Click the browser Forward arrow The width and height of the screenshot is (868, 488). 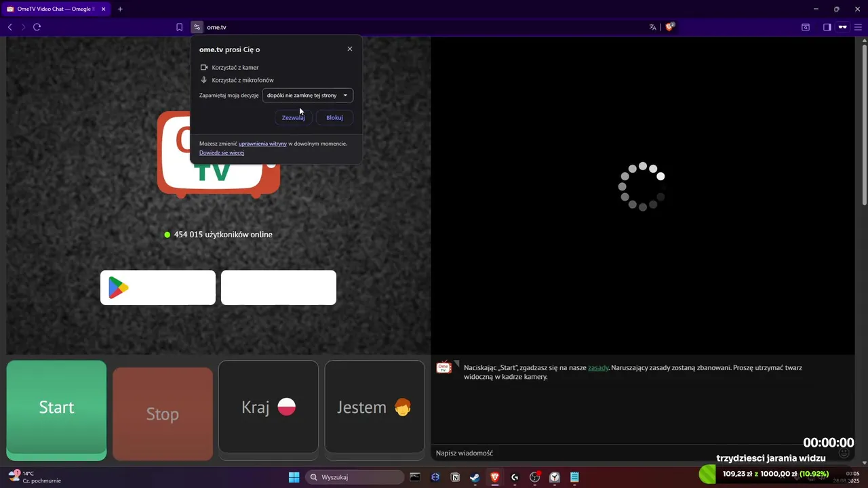click(x=23, y=27)
